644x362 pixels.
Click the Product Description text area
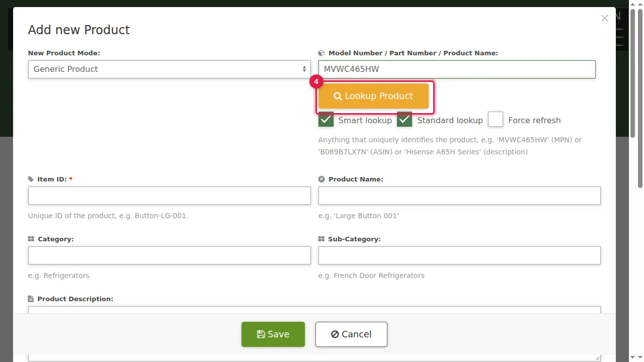(x=314, y=310)
